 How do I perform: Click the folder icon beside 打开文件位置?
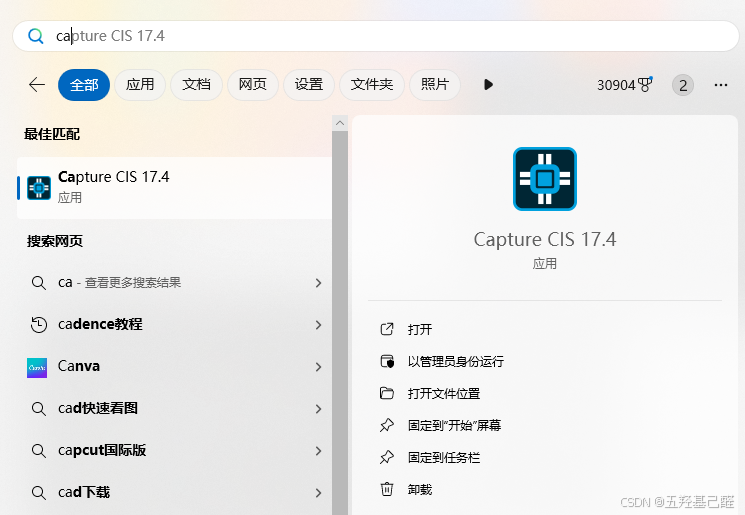(387, 393)
